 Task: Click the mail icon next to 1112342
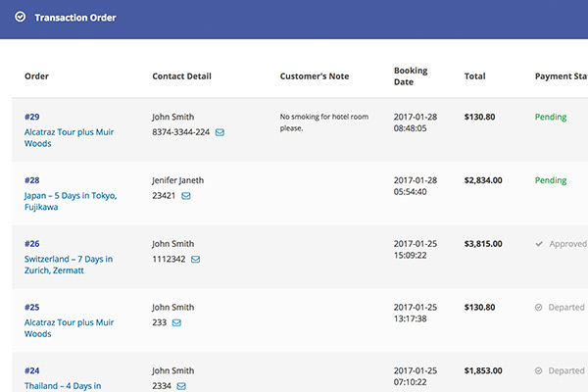(196, 260)
